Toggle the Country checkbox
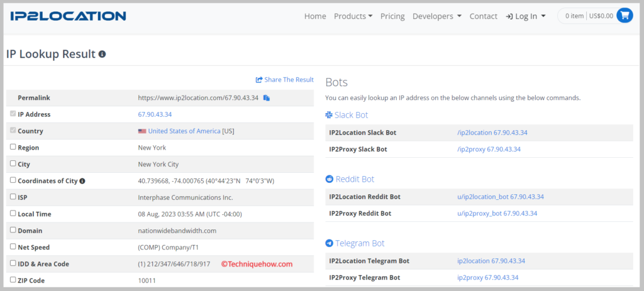Image resolution: width=644 pixels, height=291 pixels. [x=13, y=131]
